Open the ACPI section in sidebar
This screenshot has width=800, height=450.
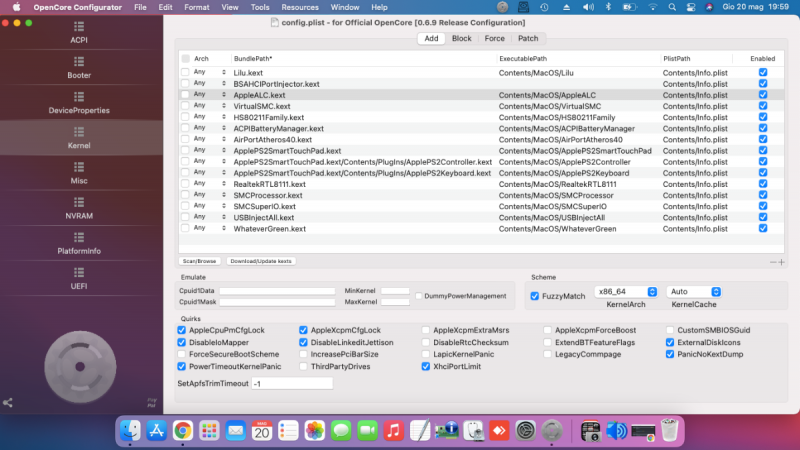coord(79,34)
